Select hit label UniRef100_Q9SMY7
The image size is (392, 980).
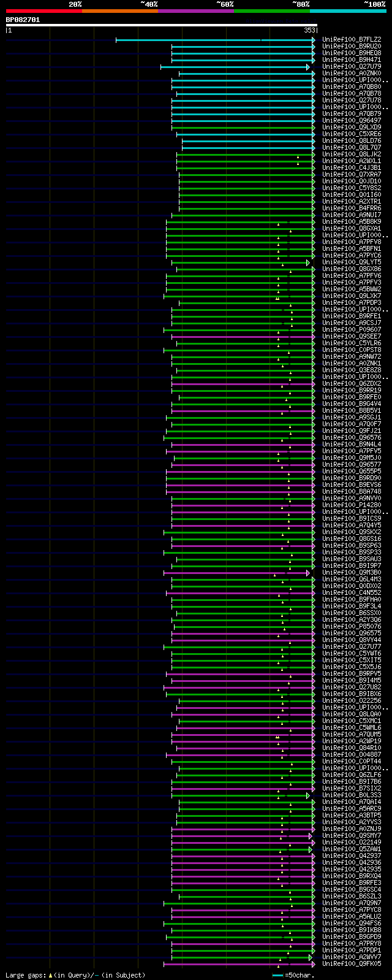(352, 836)
